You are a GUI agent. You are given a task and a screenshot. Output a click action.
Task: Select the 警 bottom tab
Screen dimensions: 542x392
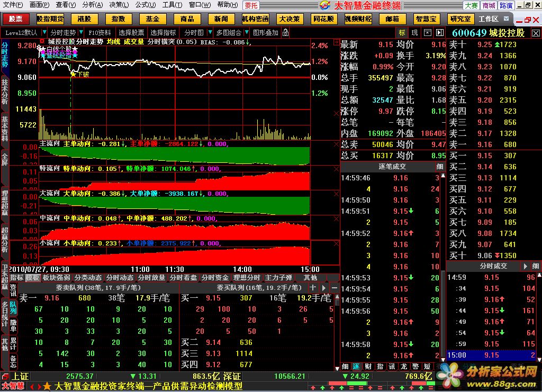click(x=415, y=367)
